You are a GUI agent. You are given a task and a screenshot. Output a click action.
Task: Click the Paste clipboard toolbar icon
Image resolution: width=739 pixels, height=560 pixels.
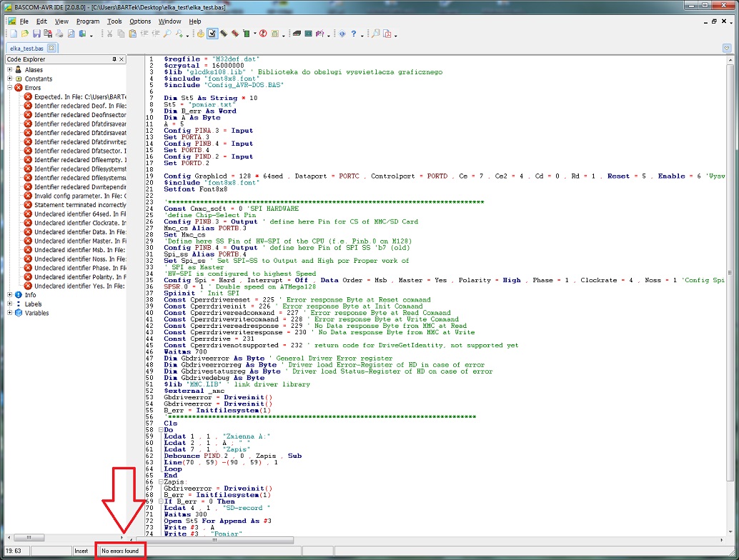click(x=133, y=34)
